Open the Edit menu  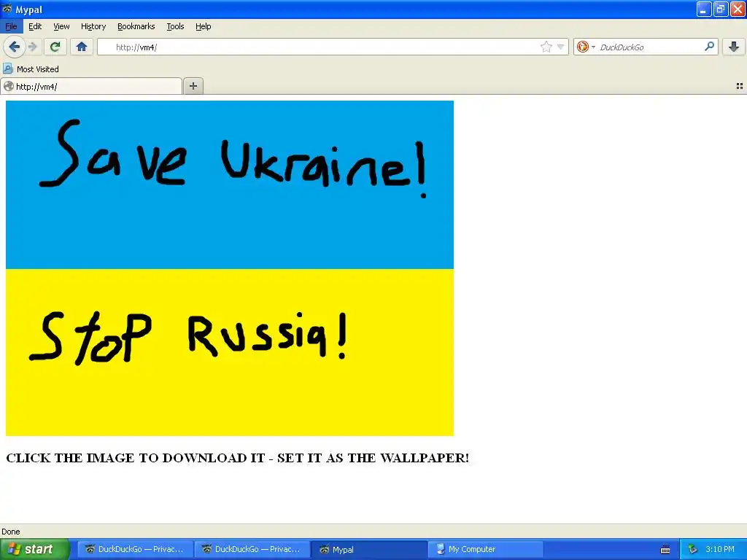35,26
